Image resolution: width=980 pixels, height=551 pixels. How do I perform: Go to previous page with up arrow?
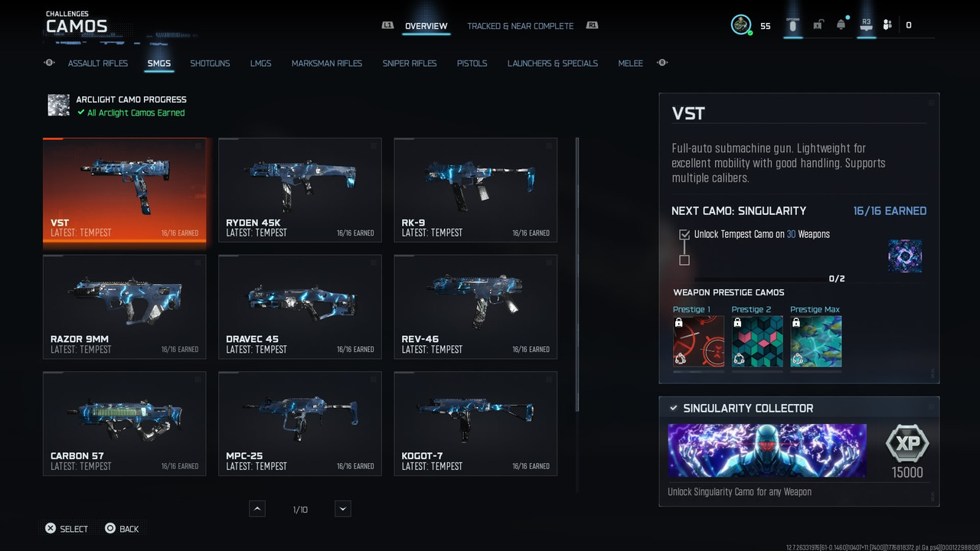click(257, 509)
